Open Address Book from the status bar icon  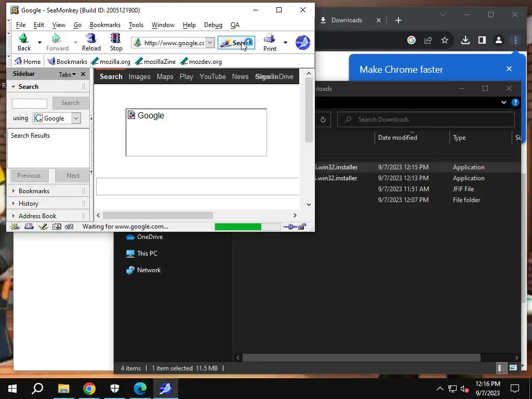point(57,227)
